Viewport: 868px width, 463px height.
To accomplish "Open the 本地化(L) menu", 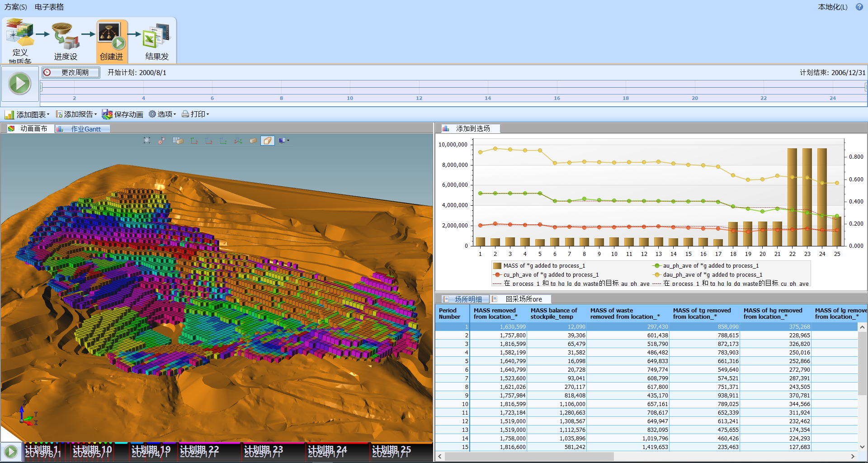I will (x=832, y=7).
